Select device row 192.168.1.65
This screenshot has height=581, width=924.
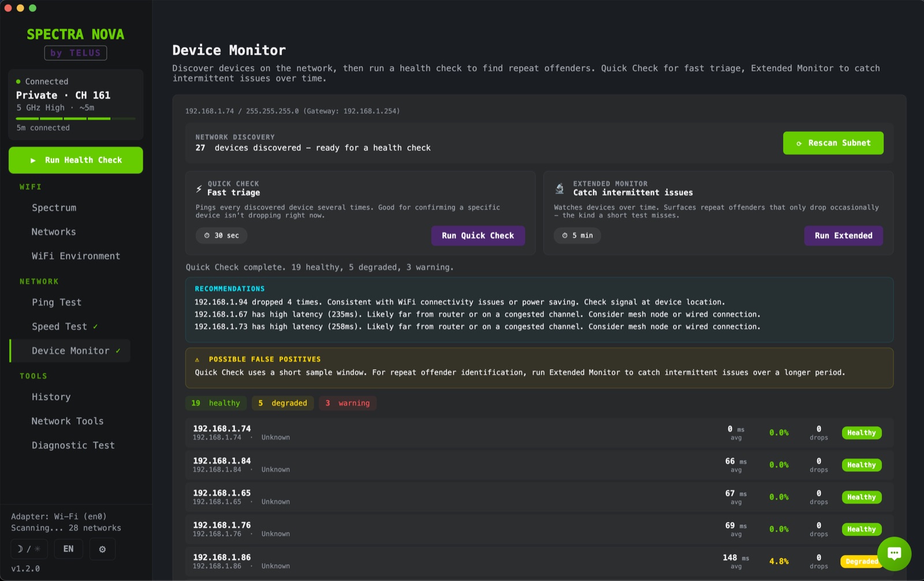click(x=539, y=497)
